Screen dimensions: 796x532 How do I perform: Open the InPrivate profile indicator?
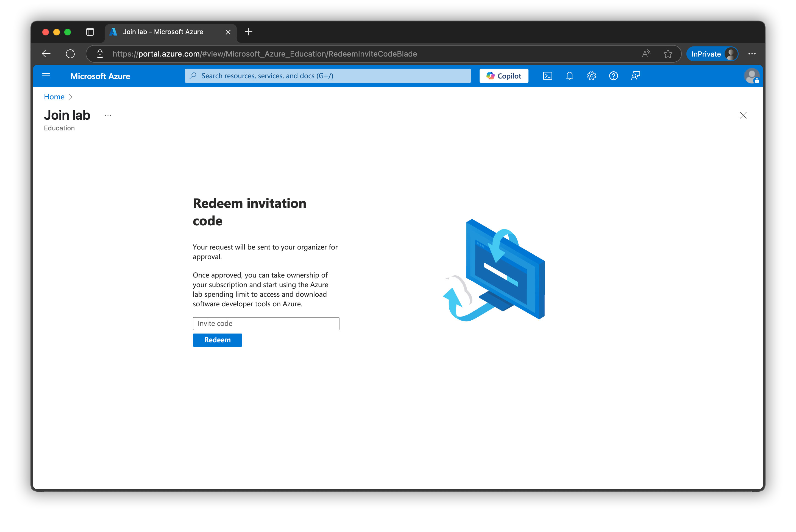[x=712, y=54]
